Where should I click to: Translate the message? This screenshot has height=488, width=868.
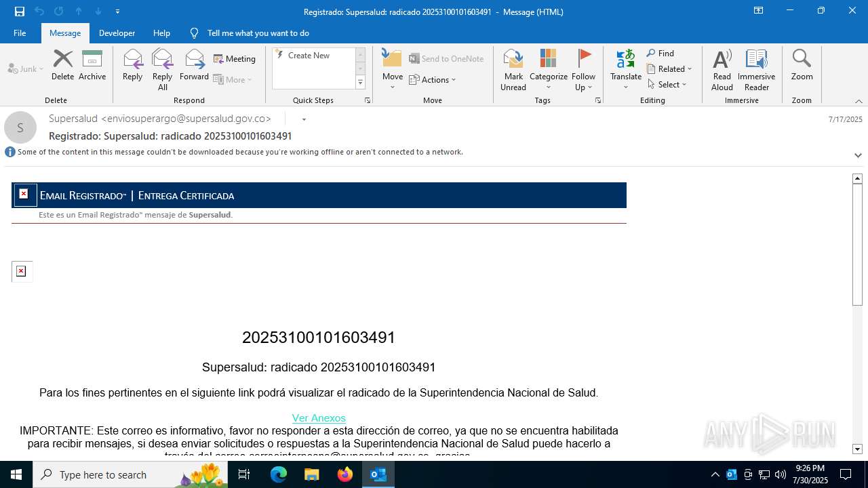click(625, 70)
